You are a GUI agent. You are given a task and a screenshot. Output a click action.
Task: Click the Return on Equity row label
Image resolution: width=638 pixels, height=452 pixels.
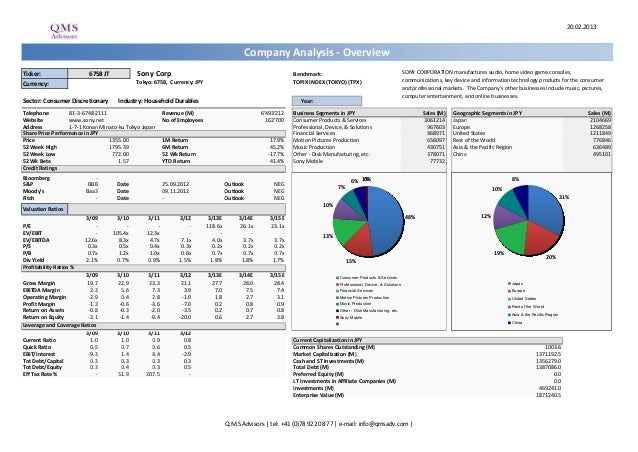pos(43,317)
